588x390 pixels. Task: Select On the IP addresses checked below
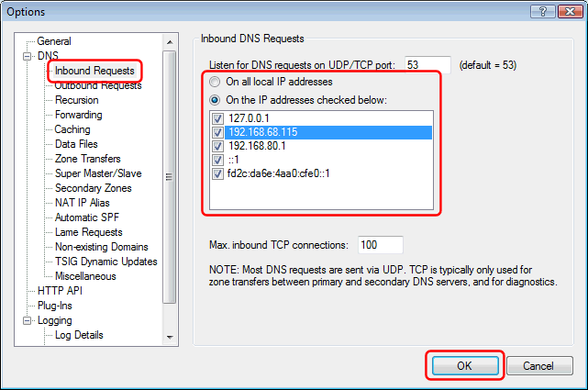(x=216, y=99)
